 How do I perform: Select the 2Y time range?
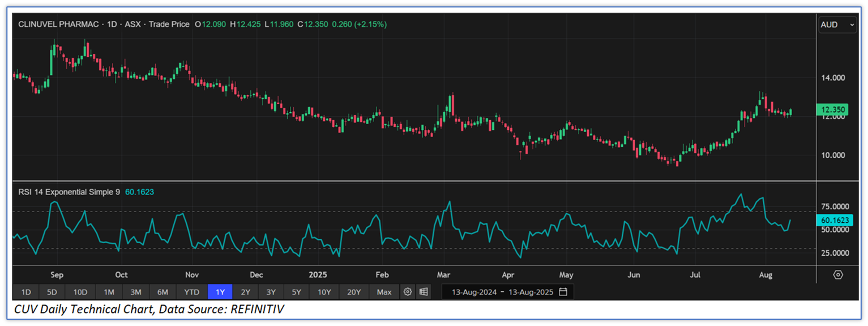pyautogui.click(x=245, y=292)
